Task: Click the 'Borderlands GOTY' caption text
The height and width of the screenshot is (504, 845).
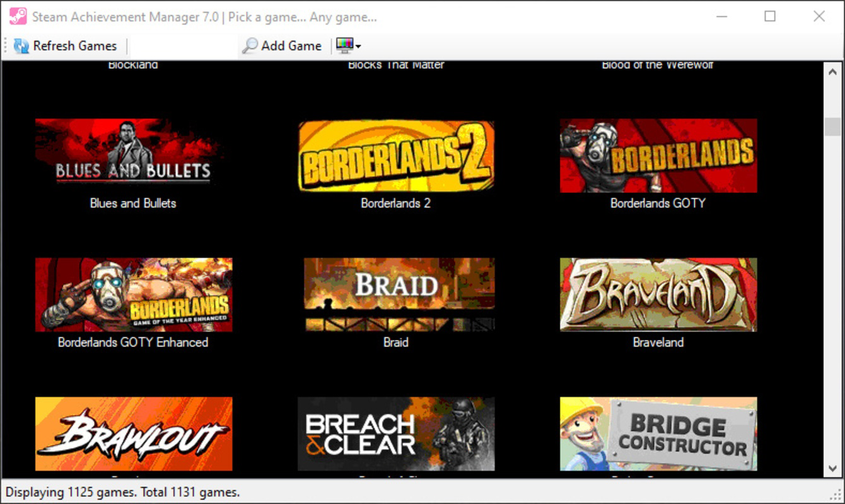Action: (658, 203)
